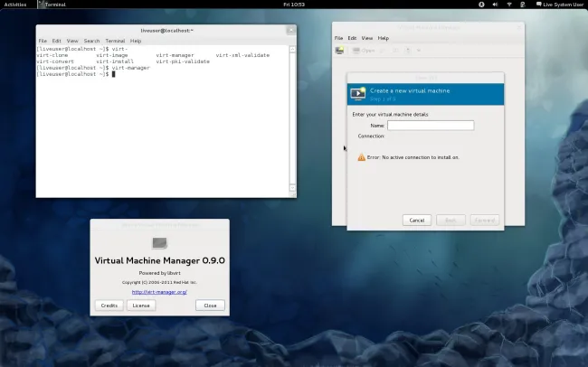Click the Terminal app indicator in top panel
Image resolution: width=588 pixels, height=367 pixels.
coord(52,5)
